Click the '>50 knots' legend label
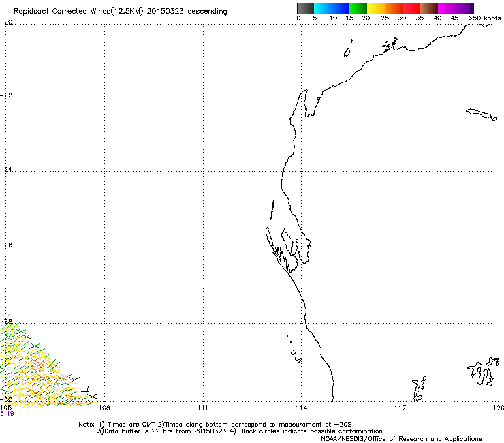This screenshot has height=443, width=504. pyautogui.click(x=484, y=18)
